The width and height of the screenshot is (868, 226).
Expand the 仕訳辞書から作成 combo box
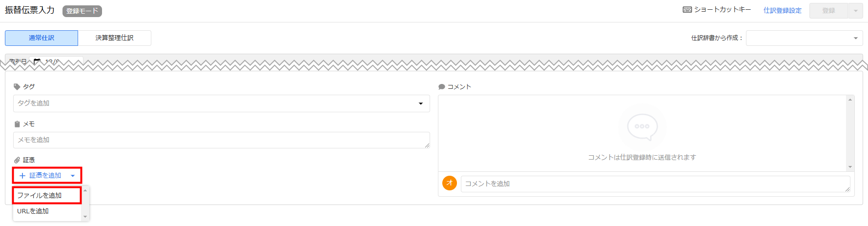point(804,38)
